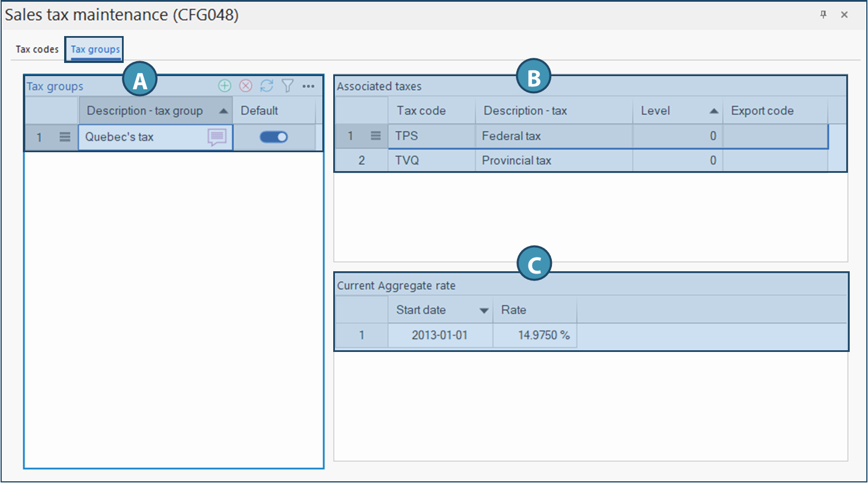Screen dimensions: 868x483
Task: Open the Tax groups filter icon
Action: click(x=287, y=86)
